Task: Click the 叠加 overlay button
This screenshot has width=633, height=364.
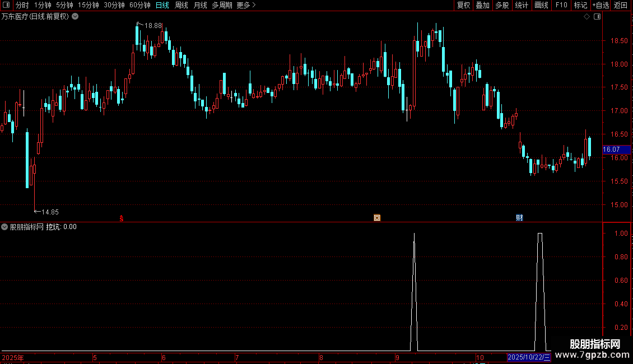Action: [x=482, y=5]
